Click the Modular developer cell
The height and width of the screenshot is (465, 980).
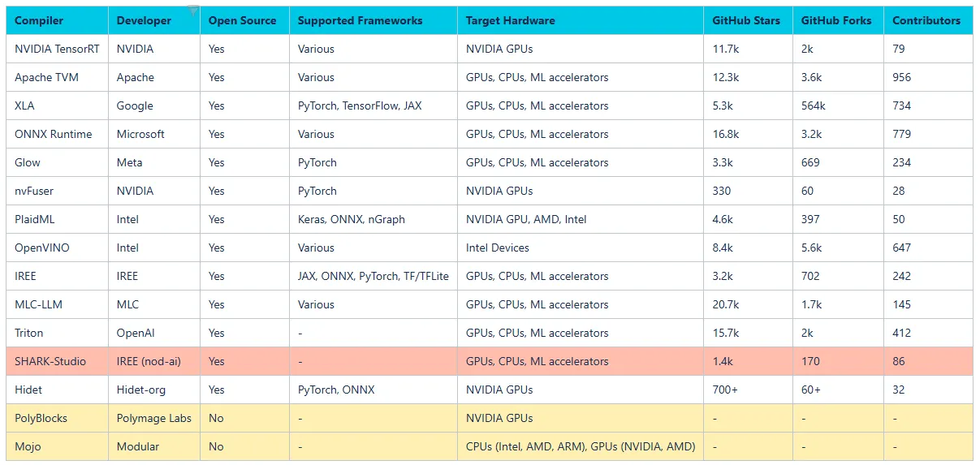[154, 446]
